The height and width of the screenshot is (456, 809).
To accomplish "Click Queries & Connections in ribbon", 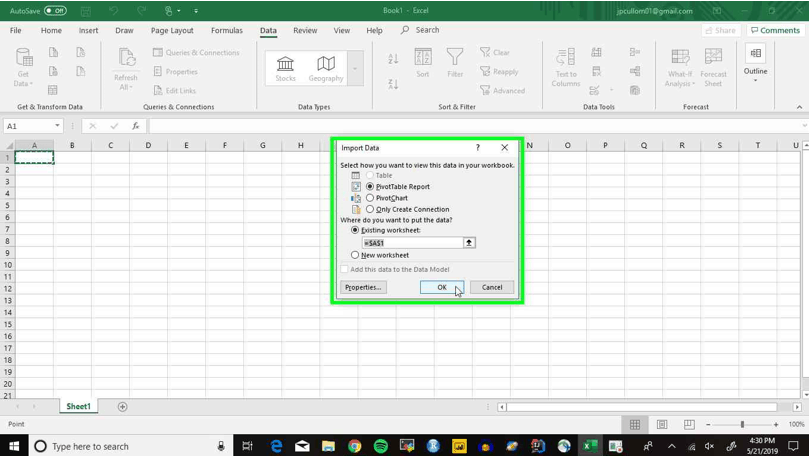I will point(196,53).
